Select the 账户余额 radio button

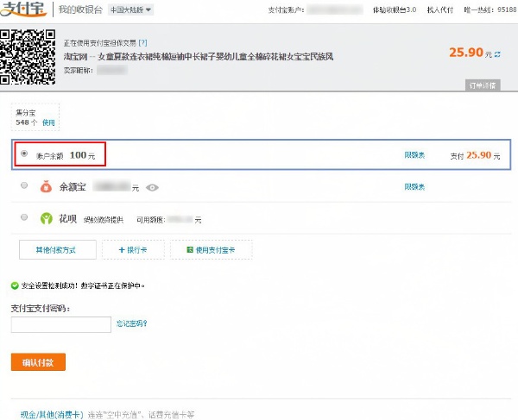coord(23,154)
